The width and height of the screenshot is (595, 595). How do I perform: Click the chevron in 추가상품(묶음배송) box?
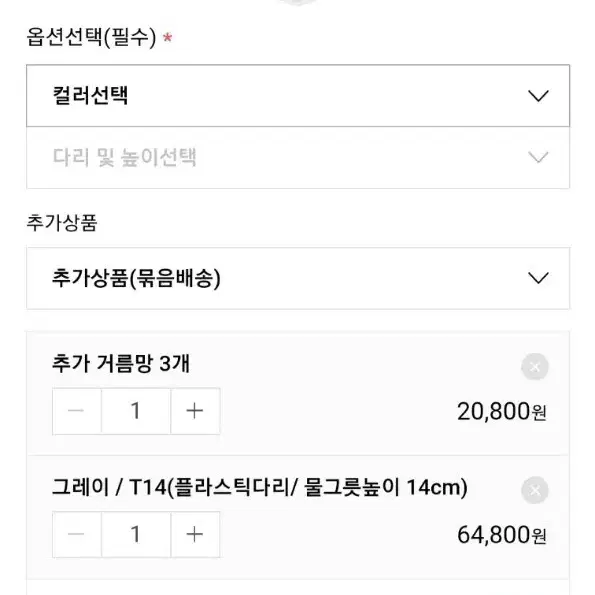538,278
